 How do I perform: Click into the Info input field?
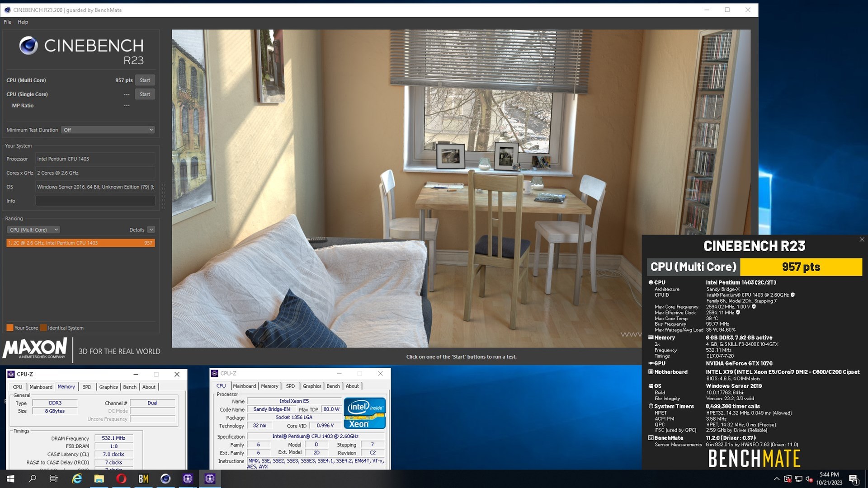95,201
